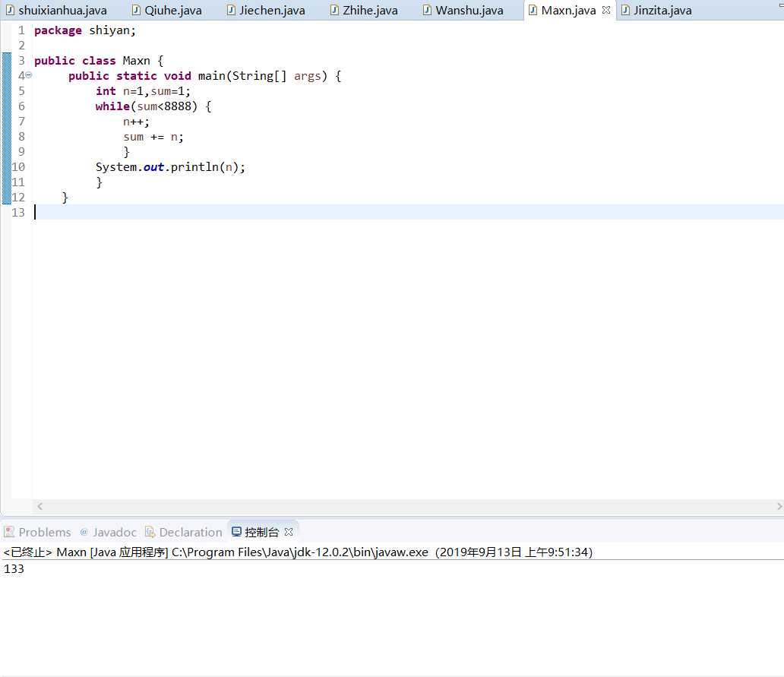
Task: Click 'args' parameter in main signature
Action: pos(307,76)
